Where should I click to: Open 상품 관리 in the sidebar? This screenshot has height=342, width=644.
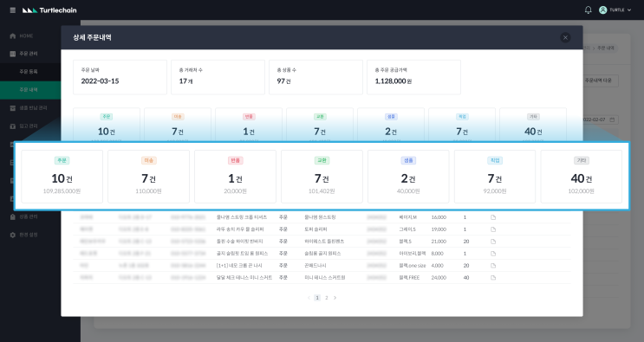tap(29, 216)
